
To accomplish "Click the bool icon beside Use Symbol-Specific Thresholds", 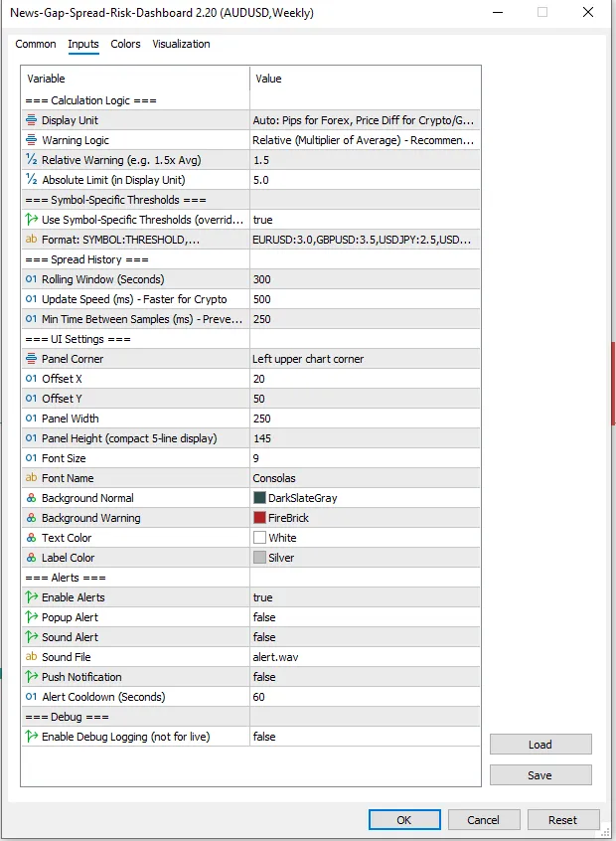I will pos(31,220).
